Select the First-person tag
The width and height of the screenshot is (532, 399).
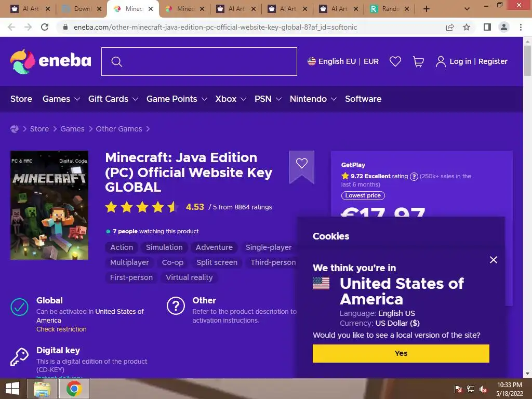[131, 277]
